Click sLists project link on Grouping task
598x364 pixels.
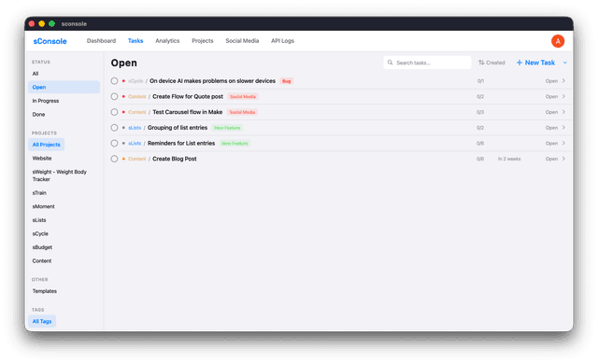[135, 128]
